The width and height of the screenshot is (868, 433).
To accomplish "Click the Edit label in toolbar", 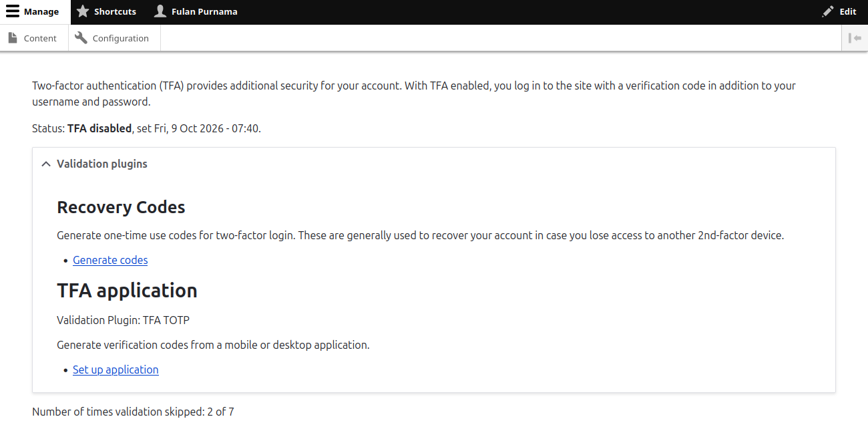I will point(848,11).
